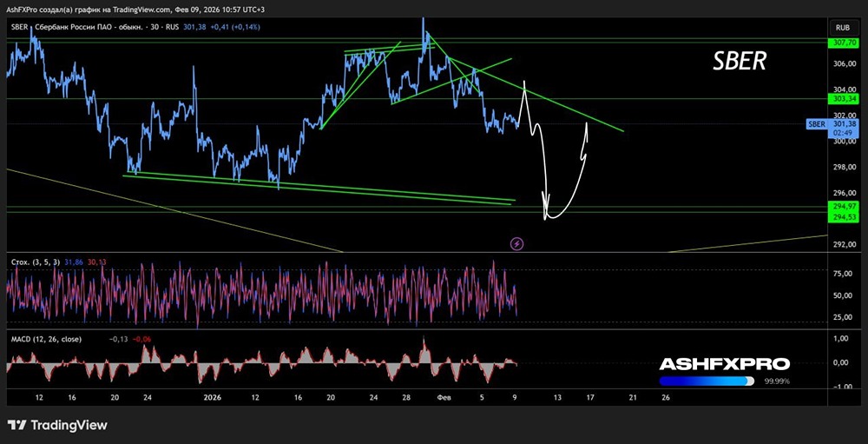Viewport: 868px width, 444px height.
Task: Click the 296,00 price axis label
Action: click(843, 194)
